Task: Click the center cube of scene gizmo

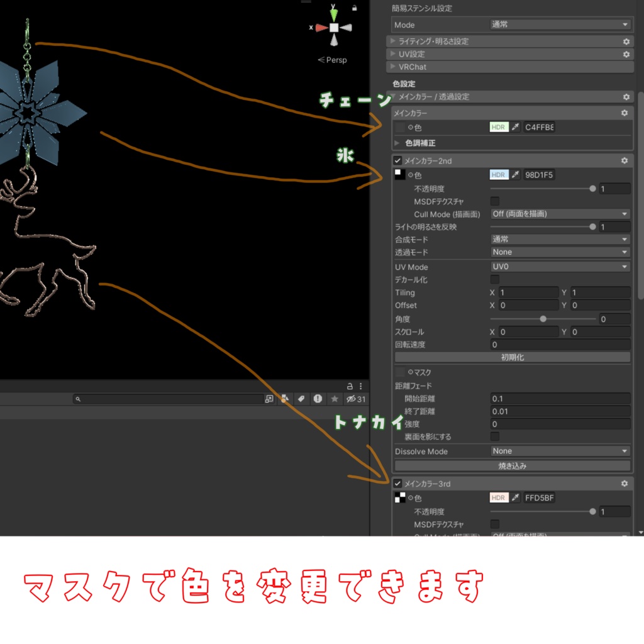Action: (x=334, y=28)
